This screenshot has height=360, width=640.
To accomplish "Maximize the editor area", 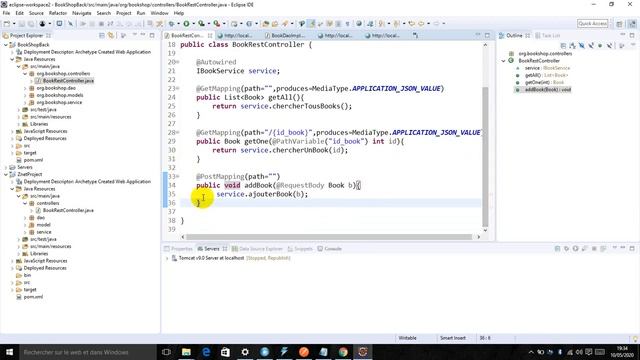I will [x=487, y=36].
